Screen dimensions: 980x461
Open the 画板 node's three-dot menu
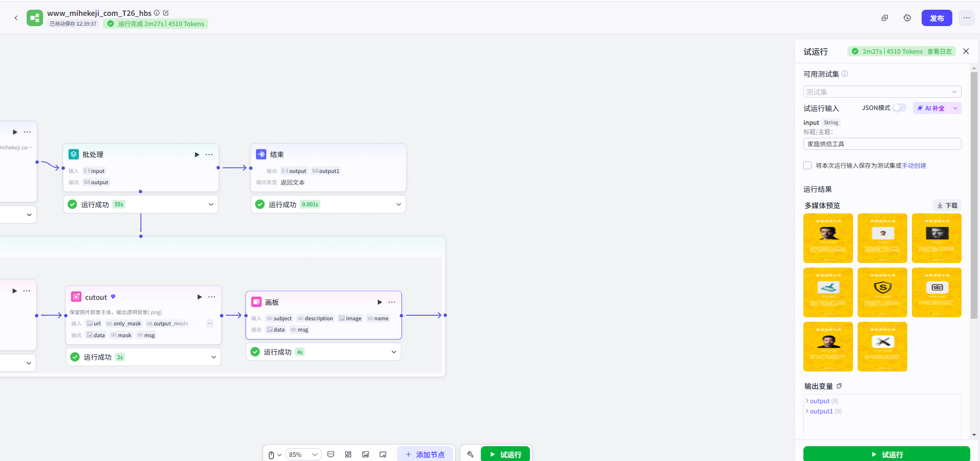pos(392,302)
